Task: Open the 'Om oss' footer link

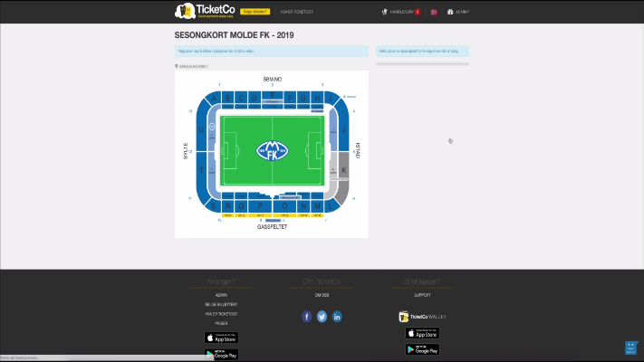Action: pos(322,295)
